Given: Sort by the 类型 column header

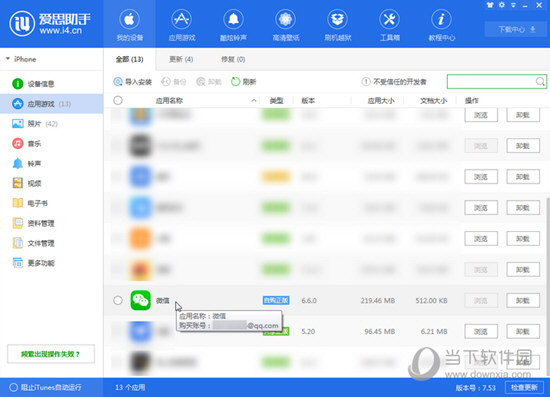Looking at the screenshot, I should point(276,101).
